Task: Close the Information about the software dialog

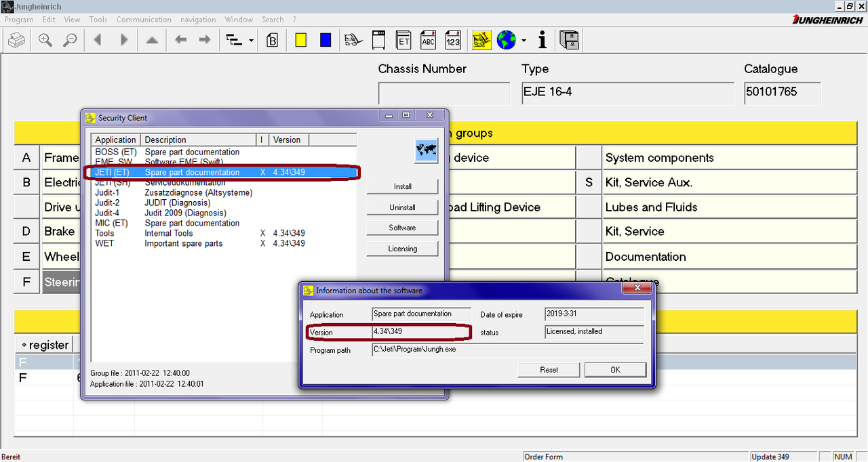Action: 637,289
